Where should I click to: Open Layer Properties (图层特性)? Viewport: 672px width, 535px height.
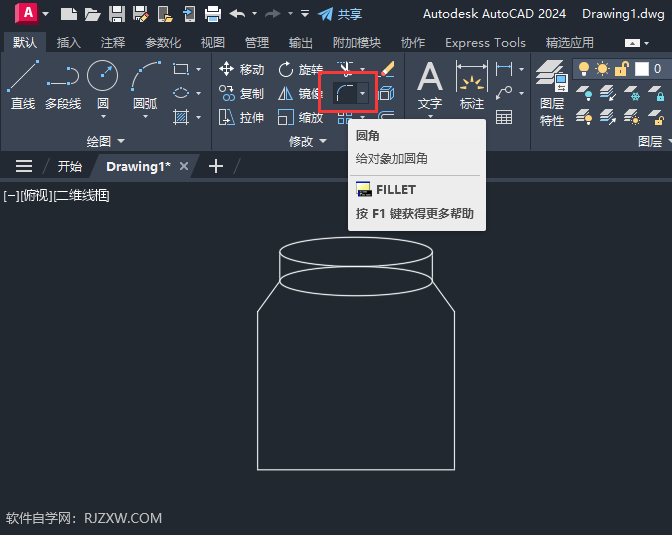(552, 93)
